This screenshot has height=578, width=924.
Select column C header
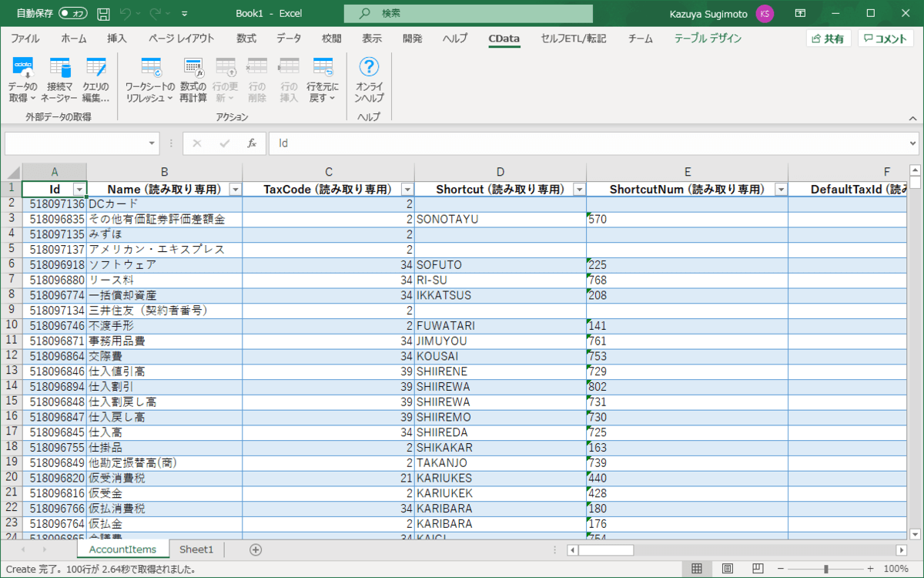(329, 172)
